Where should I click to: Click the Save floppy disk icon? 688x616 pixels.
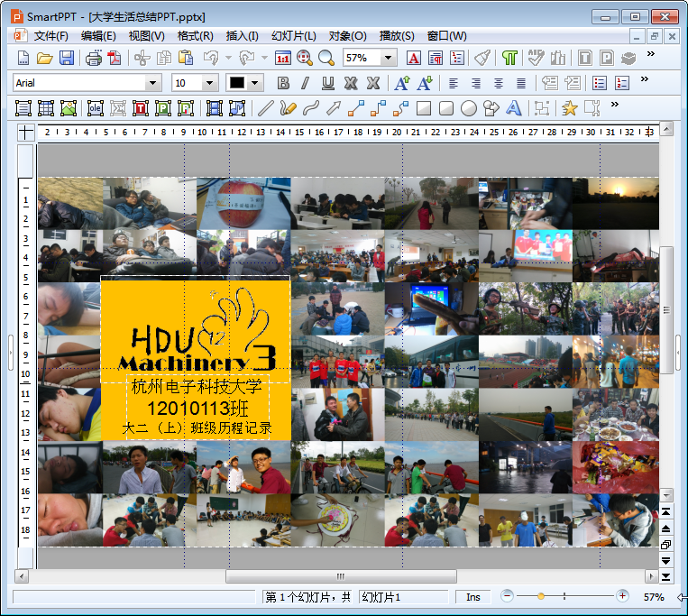[67, 58]
